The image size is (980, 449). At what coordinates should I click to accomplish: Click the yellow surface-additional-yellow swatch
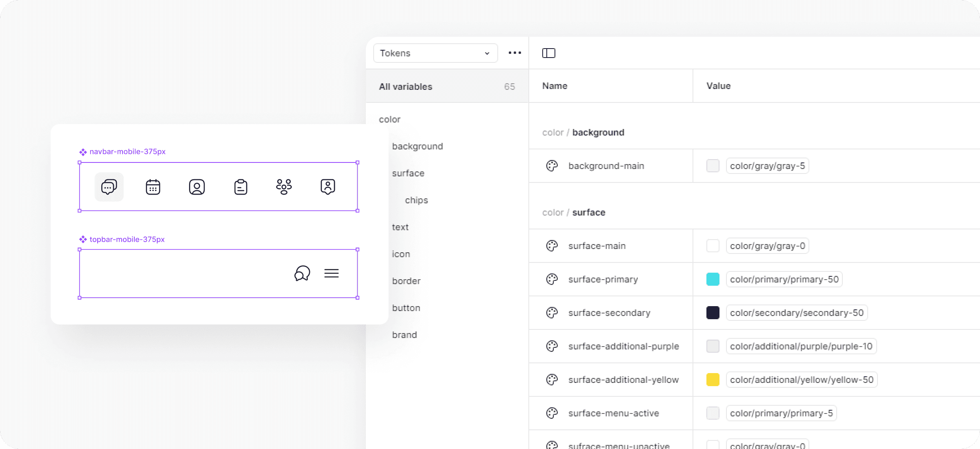point(713,380)
